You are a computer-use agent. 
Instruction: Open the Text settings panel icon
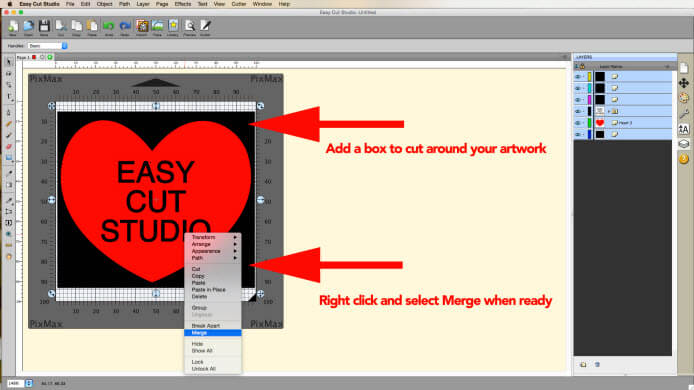pyautogui.click(x=684, y=129)
